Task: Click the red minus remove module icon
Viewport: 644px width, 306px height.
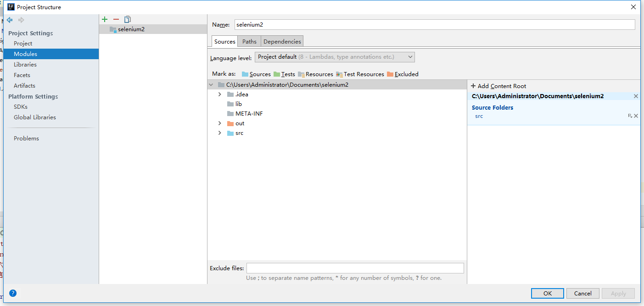Action: coord(116,19)
